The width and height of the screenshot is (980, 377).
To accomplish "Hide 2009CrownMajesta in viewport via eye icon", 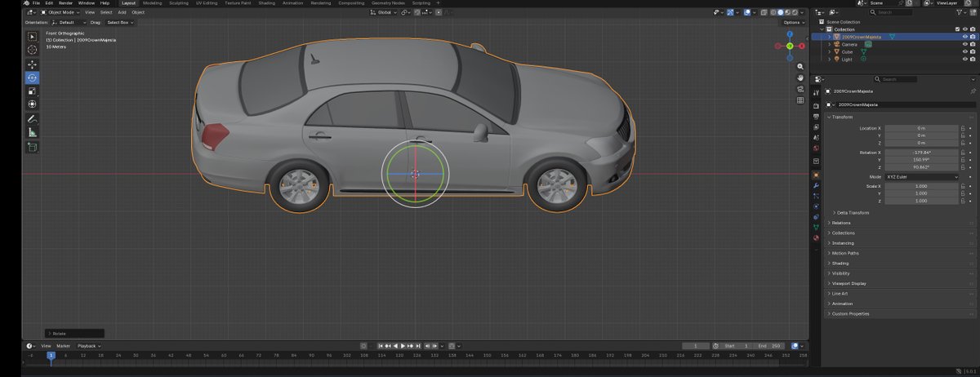I will click(964, 37).
